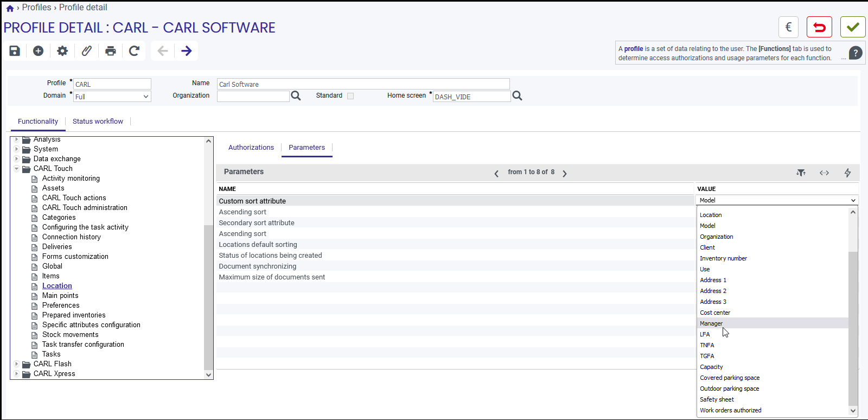Click the paperclip attachments icon
Screen dimensions: 868x420
coord(86,50)
